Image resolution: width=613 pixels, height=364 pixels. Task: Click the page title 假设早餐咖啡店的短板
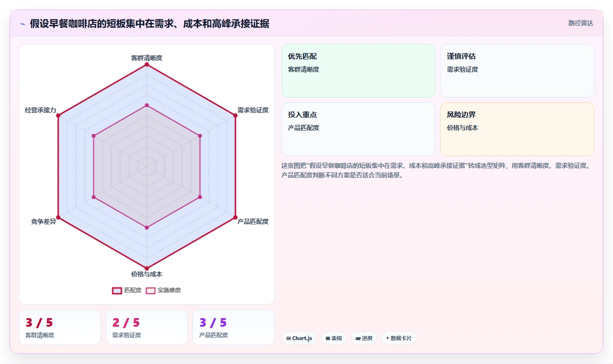[149, 23]
